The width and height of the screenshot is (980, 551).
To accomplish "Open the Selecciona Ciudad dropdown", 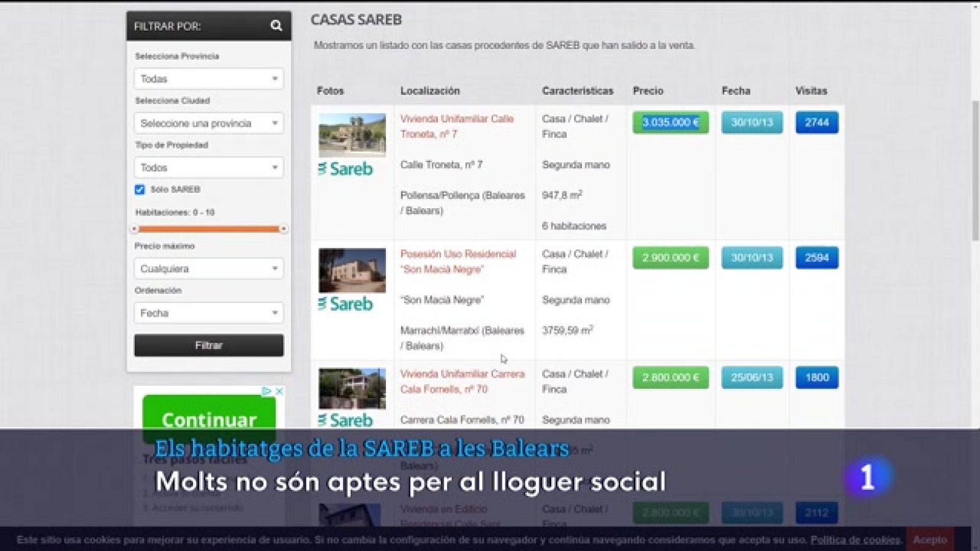I will click(208, 123).
